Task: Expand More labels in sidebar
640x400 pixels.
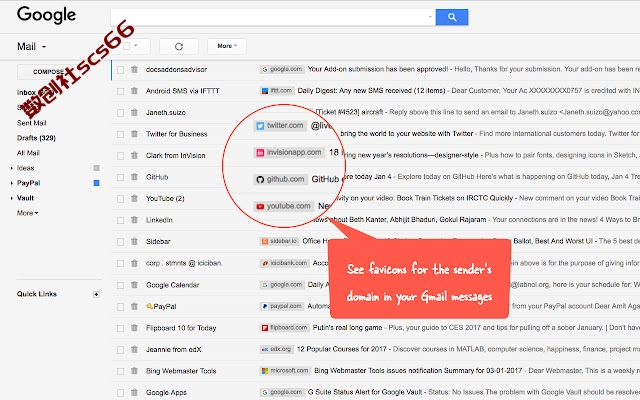Action: [27, 213]
